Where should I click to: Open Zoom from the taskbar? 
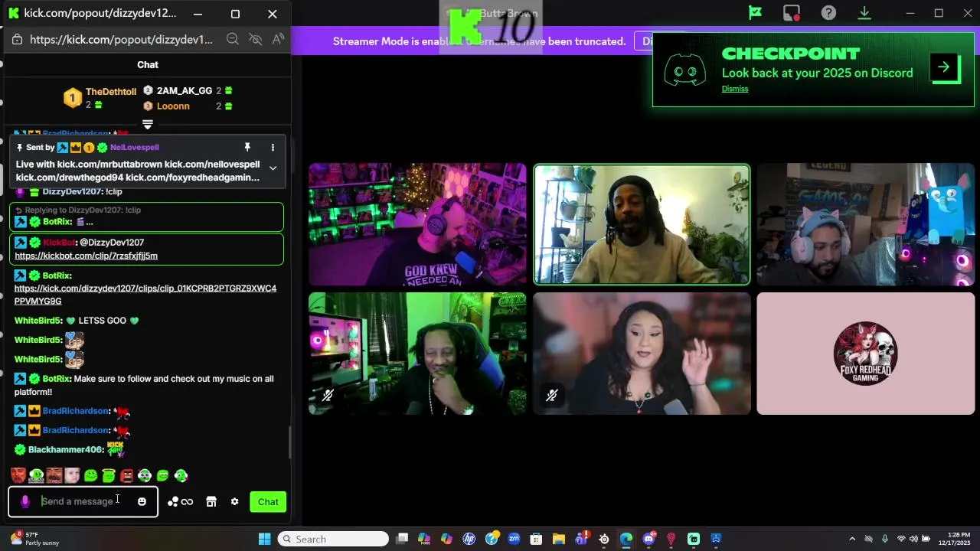[514, 539]
